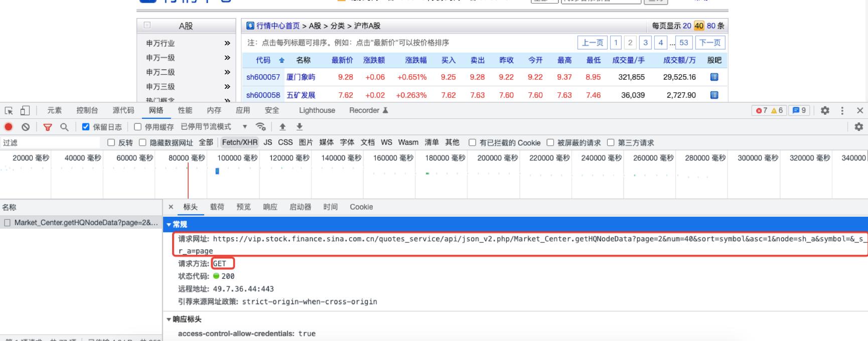868x341 pixels.
Task: Go to 上一页 of stock list
Action: pos(592,43)
